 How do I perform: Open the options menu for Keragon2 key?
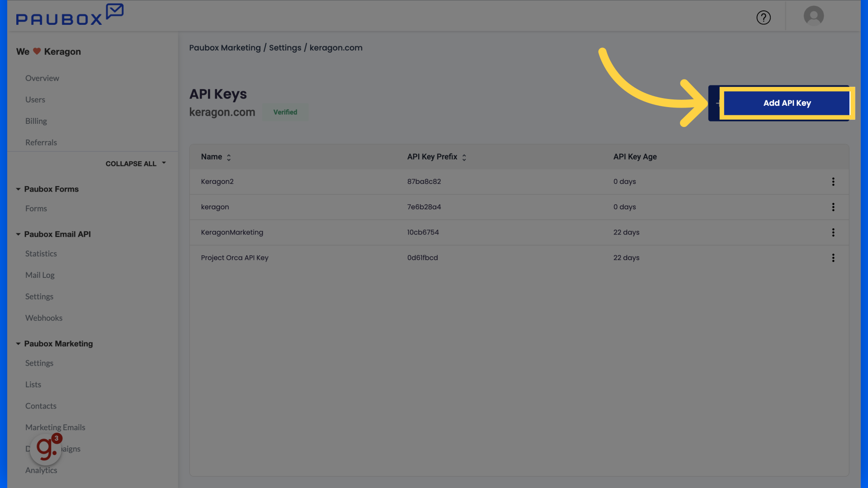833,182
